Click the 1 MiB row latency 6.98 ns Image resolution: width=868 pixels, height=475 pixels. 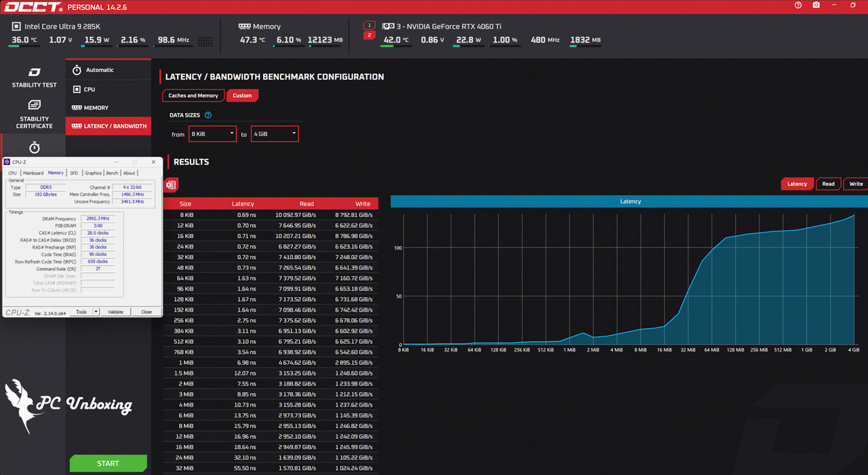[245, 363]
